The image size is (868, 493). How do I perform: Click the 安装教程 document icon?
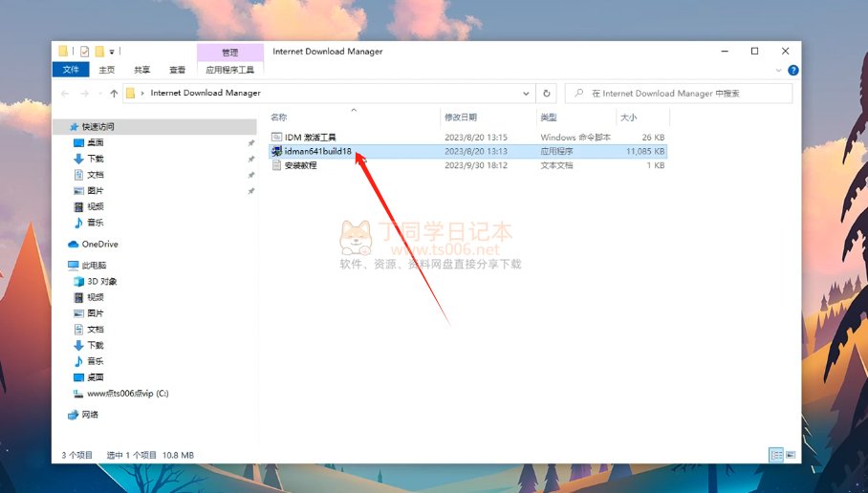click(277, 165)
